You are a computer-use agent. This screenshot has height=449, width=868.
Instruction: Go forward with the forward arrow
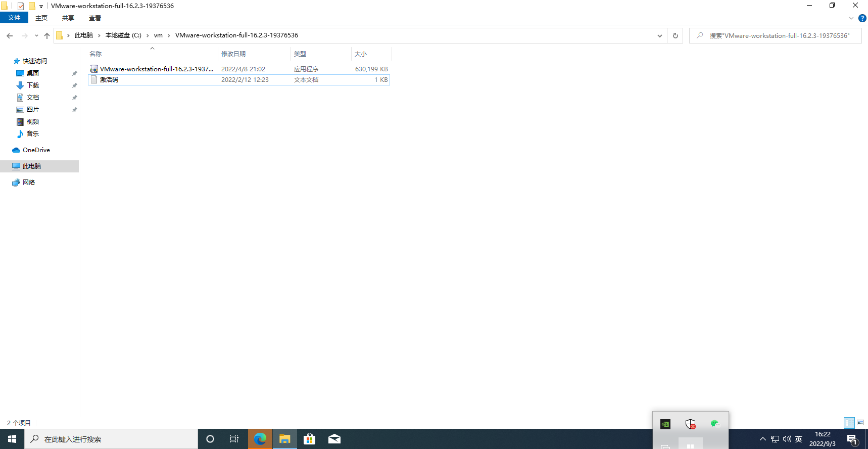[24, 35]
